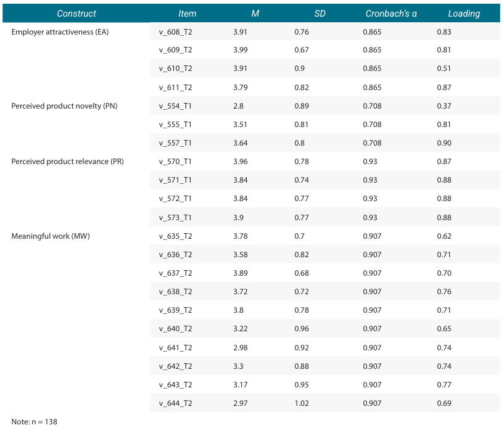Click the Meaningful work (MW) construct label
This screenshot has width=504, height=433.
[x=51, y=236]
